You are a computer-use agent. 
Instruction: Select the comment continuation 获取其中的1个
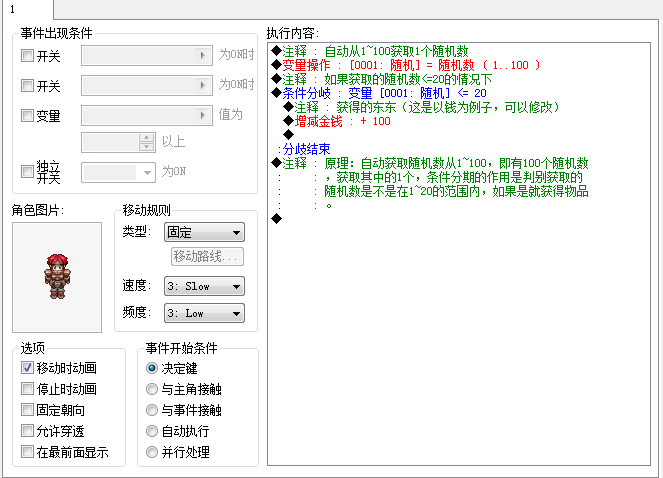click(453, 177)
